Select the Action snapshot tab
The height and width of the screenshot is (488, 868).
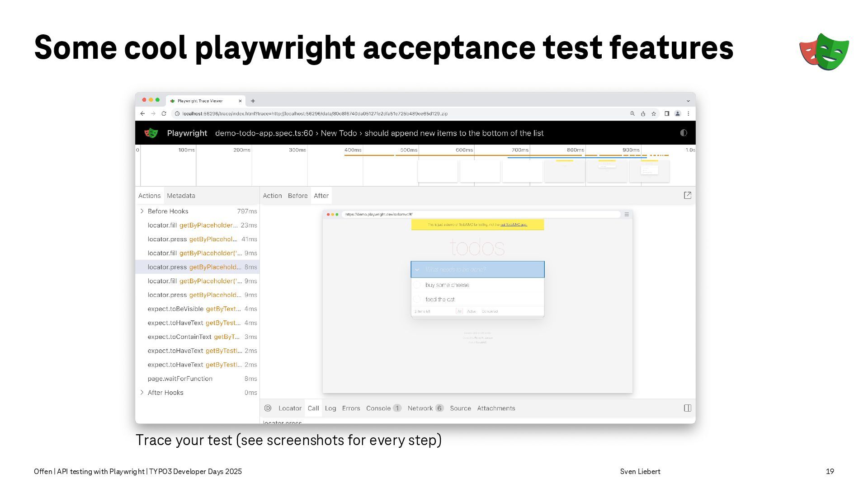coord(272,196)
